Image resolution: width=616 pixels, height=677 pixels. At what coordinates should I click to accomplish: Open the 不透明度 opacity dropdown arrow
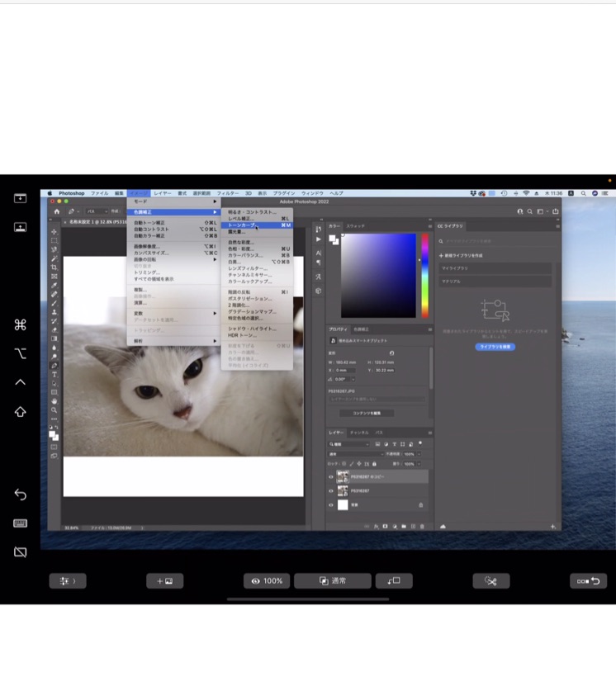(419, 454)
